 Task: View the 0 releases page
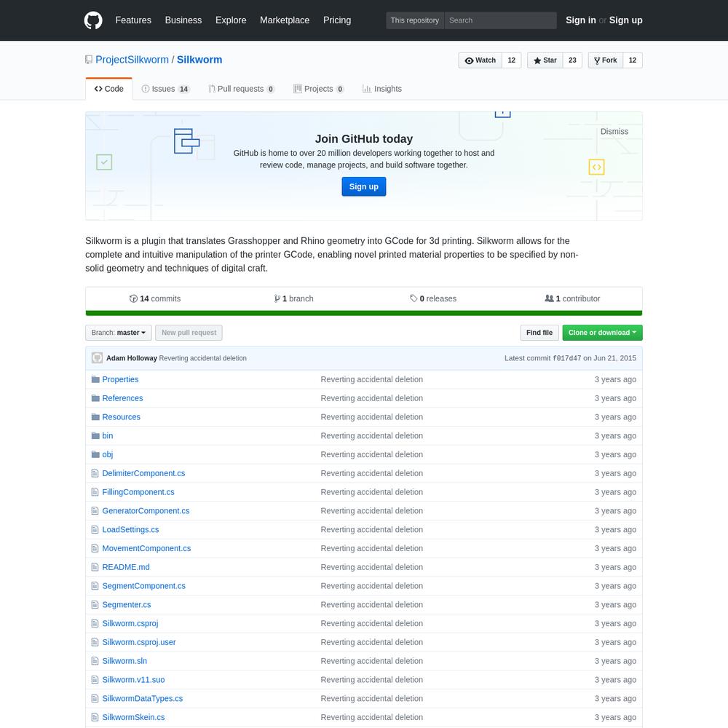433,298
